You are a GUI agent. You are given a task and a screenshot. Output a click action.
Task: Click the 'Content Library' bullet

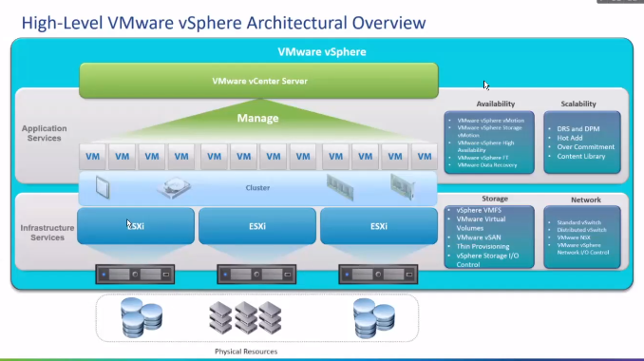pos(580,157)
